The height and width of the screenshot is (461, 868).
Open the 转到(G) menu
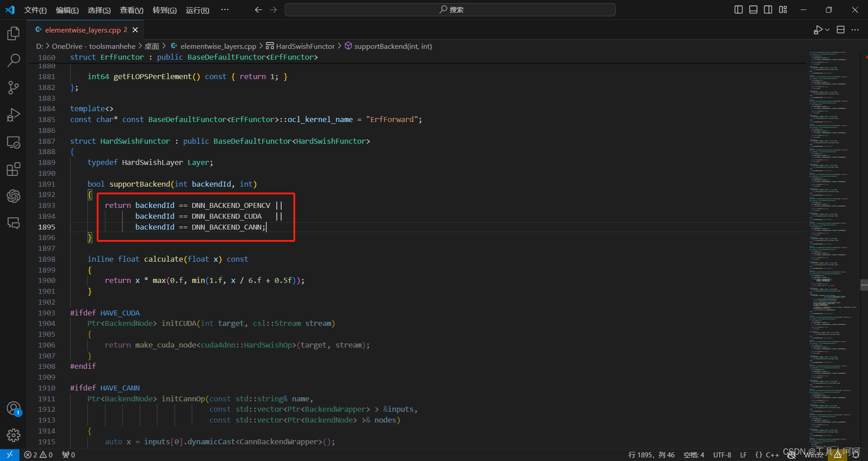click(165, 10)
